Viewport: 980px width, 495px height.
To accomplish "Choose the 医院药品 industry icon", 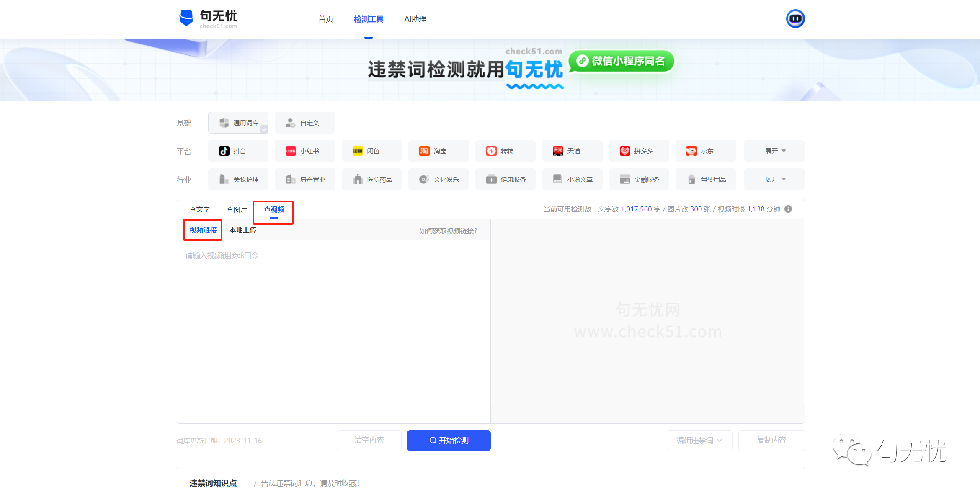I will click(358, 179).
